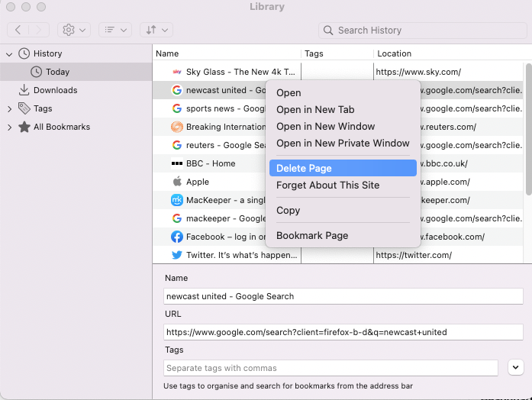532x400 pixels.
Task: Click the Back arrow in the toolbar
Action: pos(18,30)
